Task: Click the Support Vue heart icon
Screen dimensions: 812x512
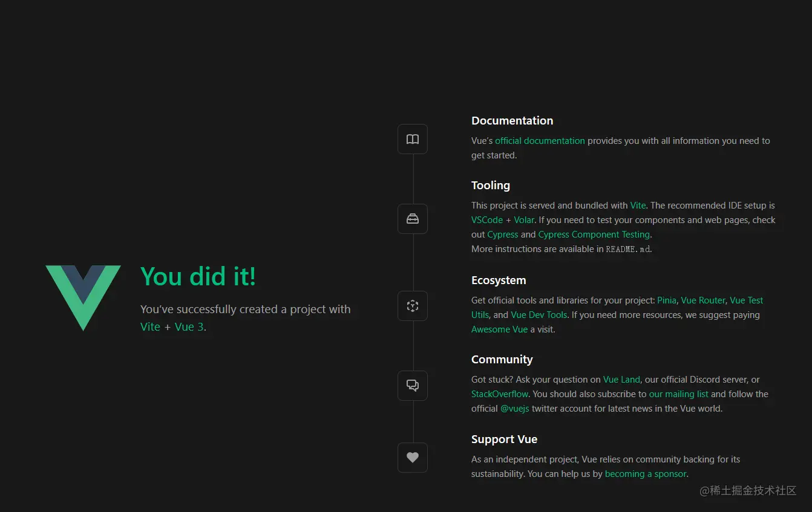Action: [413, 458]
